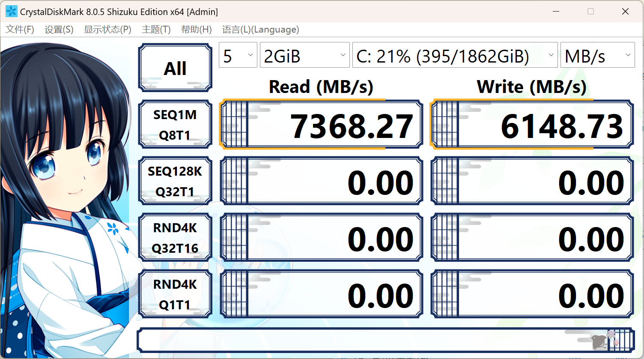The image size is (644, 359).
Task: Open the 主题(T) theme menu
Action: [156, 30]
